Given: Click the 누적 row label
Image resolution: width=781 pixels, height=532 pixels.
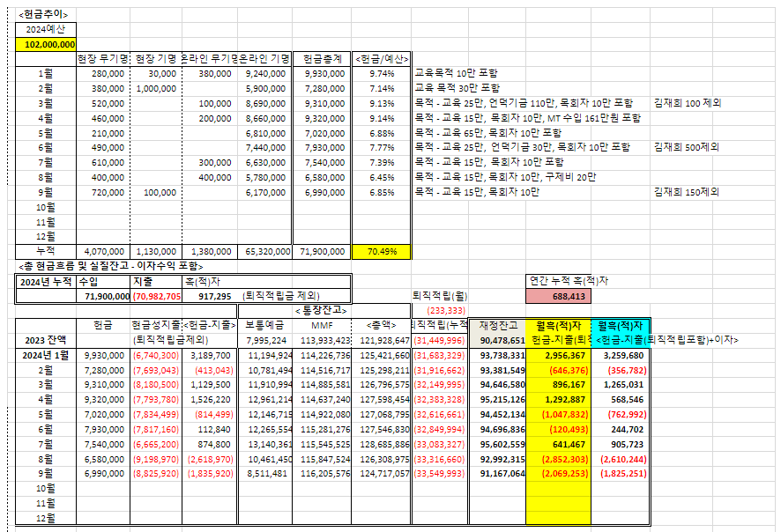Looking at the screenshot, I should point(46,252).
